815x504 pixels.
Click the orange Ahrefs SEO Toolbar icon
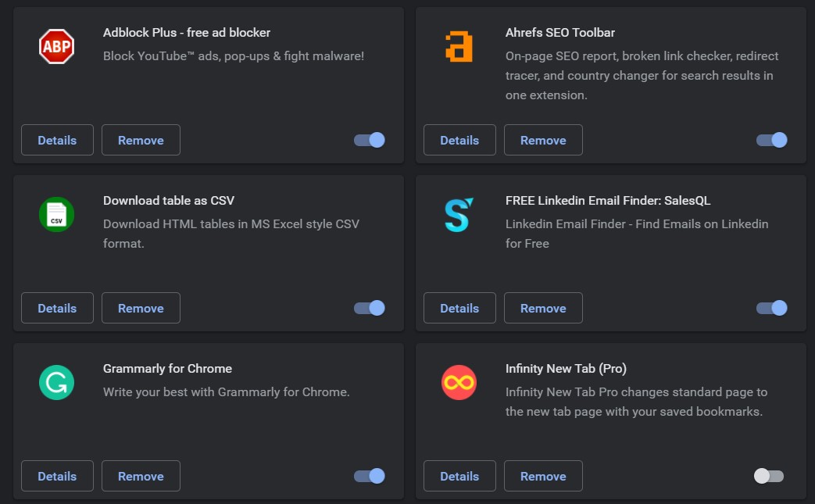[x=459, y=47]
